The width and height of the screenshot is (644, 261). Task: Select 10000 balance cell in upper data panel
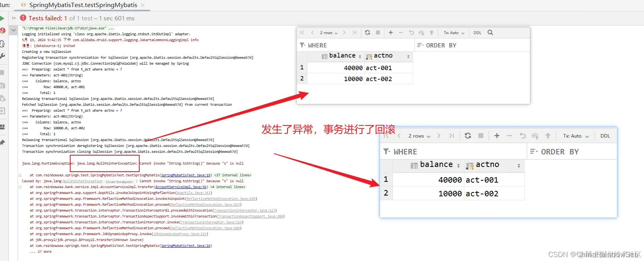335,79
